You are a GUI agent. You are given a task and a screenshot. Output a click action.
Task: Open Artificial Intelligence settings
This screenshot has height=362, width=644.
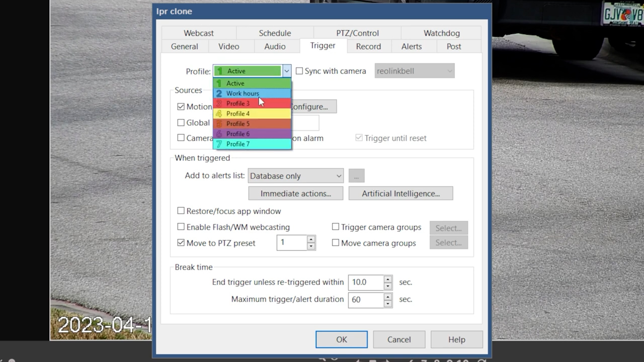tap(400, 194)
